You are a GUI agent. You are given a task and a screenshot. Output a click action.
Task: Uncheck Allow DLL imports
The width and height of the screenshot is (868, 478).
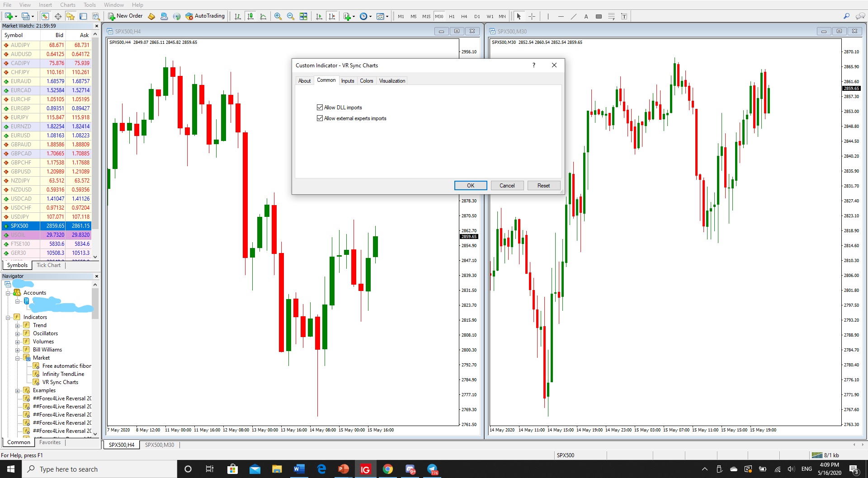pyautogui.click(x=320, y=108)
